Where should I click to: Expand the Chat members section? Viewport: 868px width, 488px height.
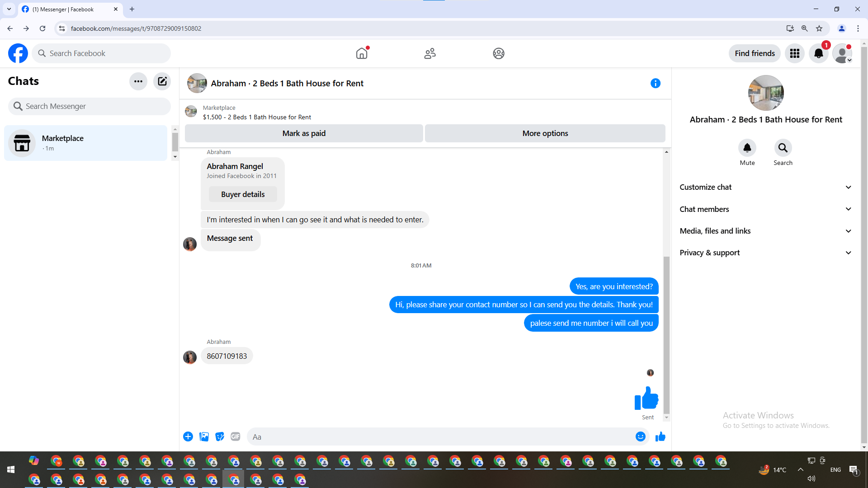click(766, 209)
